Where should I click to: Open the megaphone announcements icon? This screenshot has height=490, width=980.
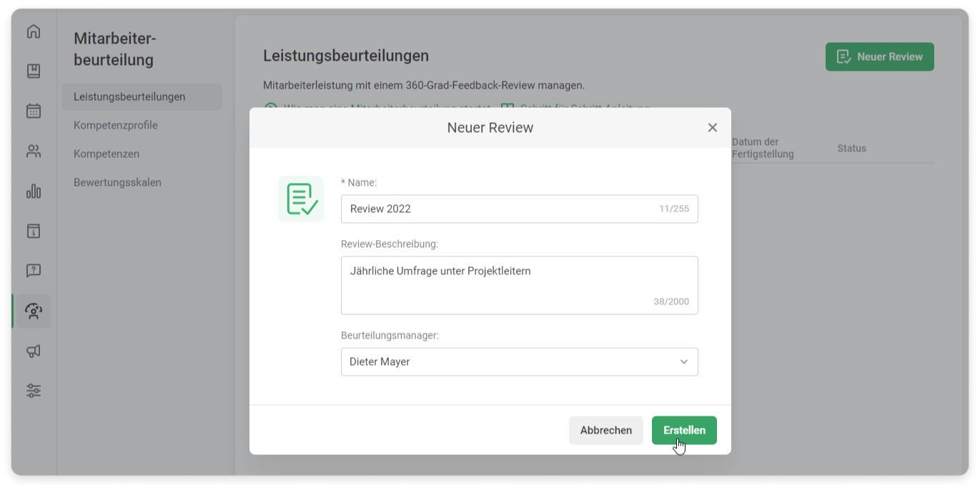coord(34,351)
